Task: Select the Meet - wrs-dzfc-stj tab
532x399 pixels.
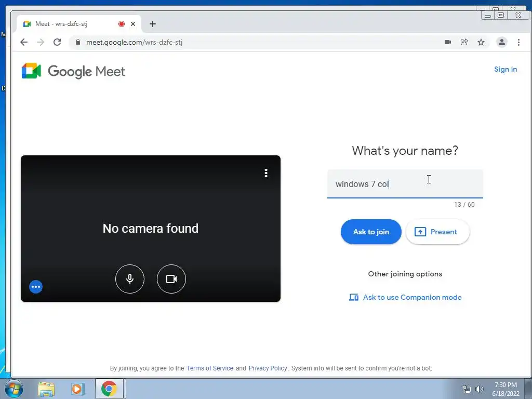Action: click(x=78, y=24)
